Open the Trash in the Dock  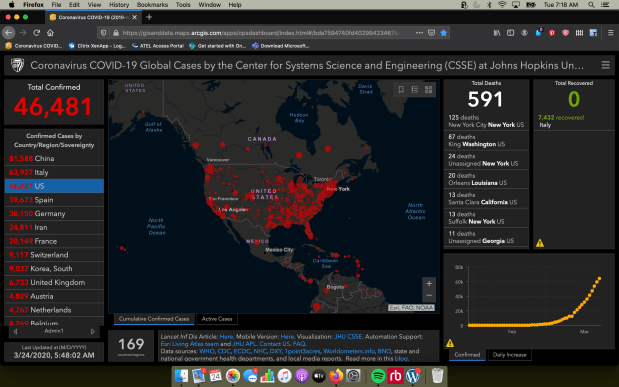437,376
